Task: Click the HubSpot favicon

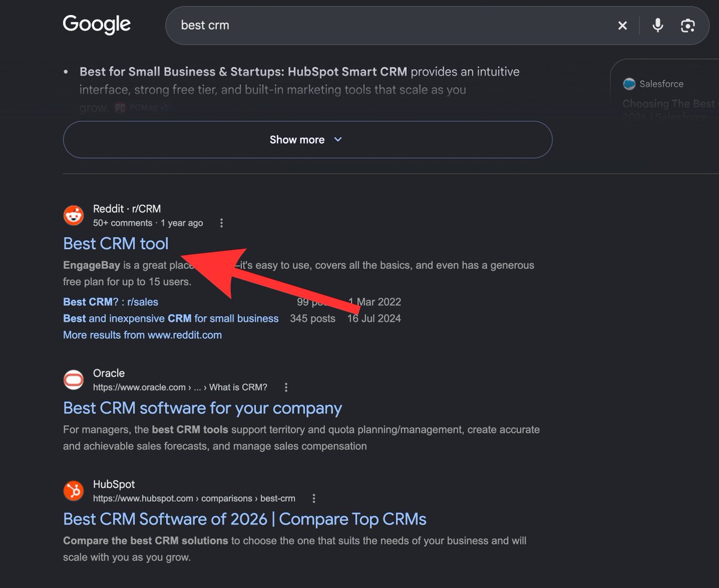Action: pos(74,491)
